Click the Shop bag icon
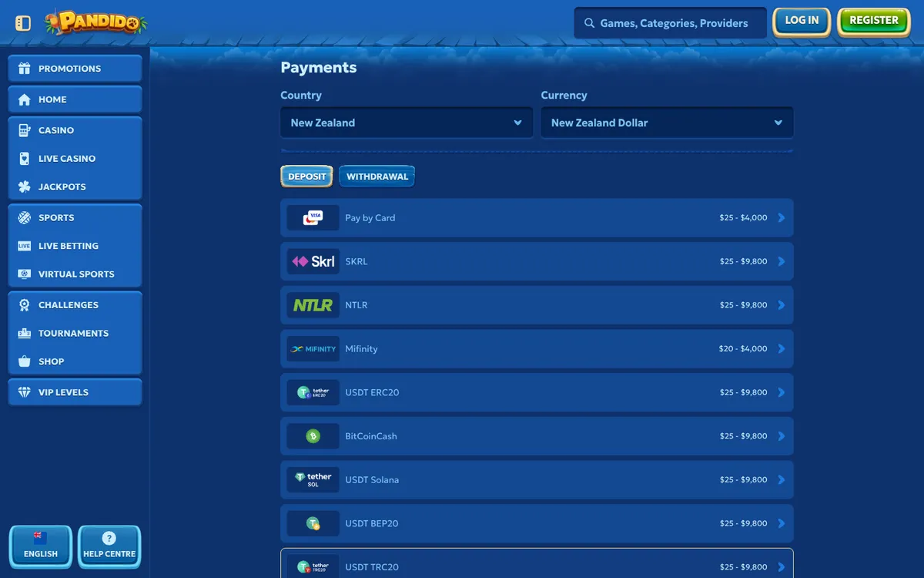 (24, 361)
